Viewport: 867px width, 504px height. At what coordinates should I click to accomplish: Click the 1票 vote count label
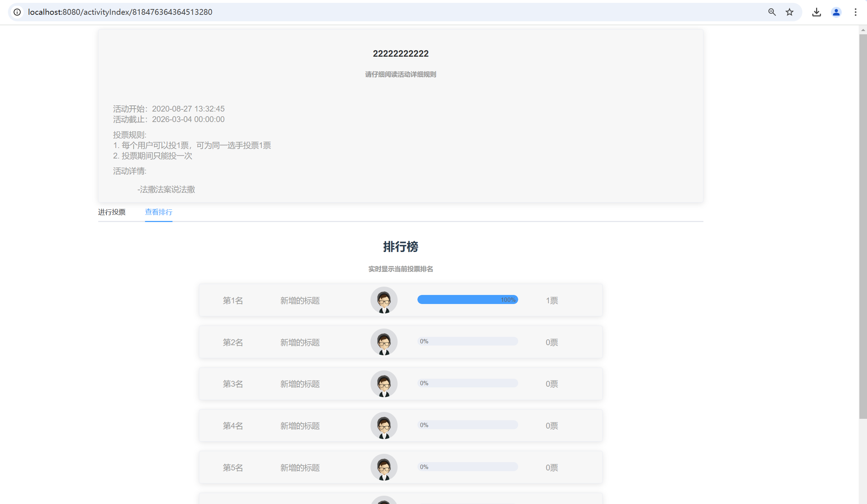[552, 300]
